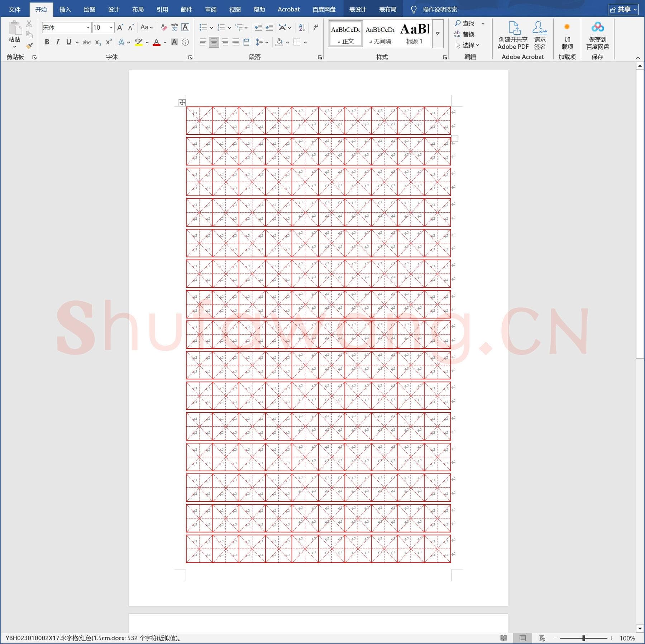This screenshot has height=644, width=645.
Task: Switch to Read Mode view icon
Action: coord(503,638)
